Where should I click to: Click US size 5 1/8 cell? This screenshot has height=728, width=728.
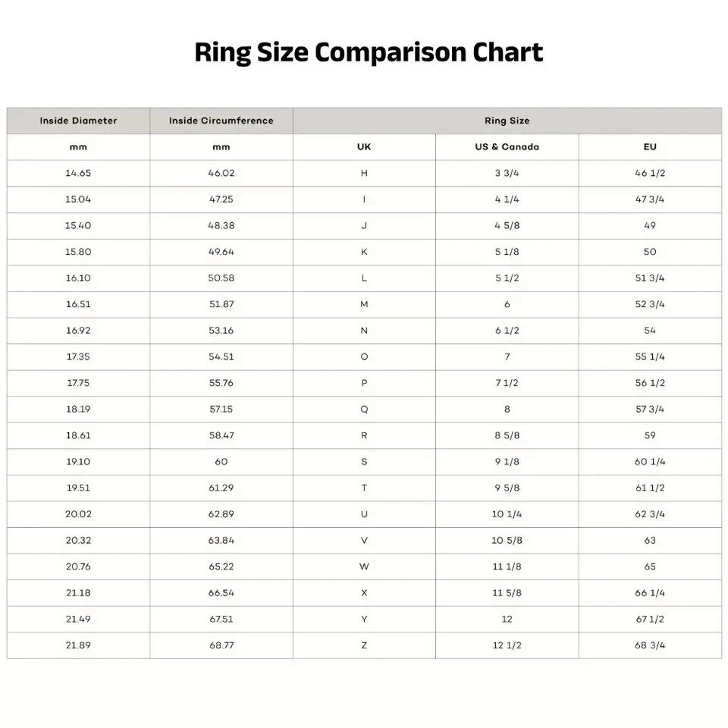(x=507, y=252)
